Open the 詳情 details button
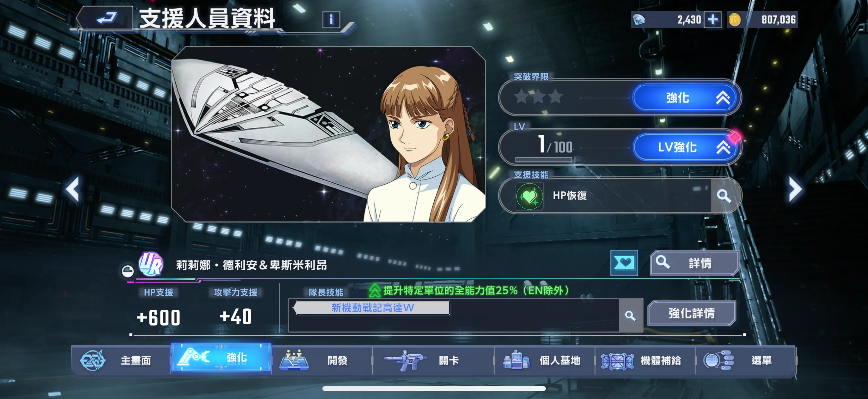 click(695, 263)
